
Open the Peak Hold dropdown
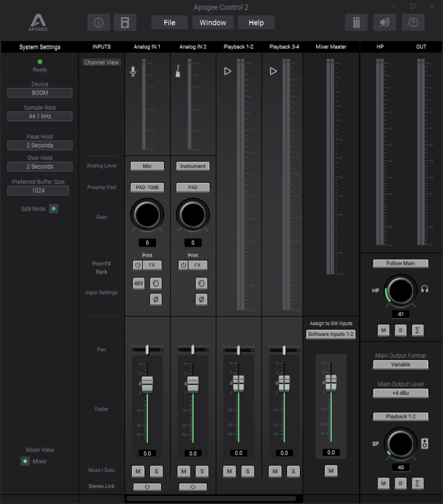[x=40, y=145]
